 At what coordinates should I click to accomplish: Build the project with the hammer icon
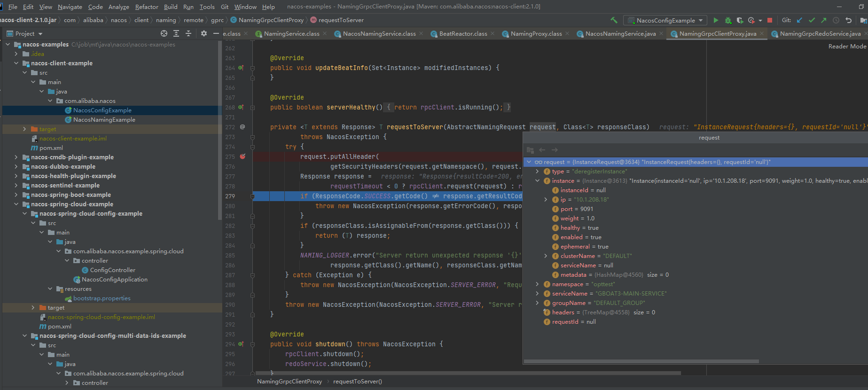click(x=614, y=20)
